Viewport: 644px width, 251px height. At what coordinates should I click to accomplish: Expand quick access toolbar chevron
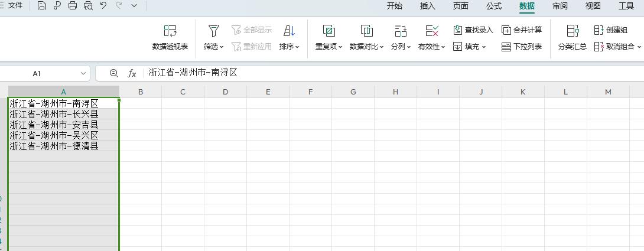click(x=134, y=6)
